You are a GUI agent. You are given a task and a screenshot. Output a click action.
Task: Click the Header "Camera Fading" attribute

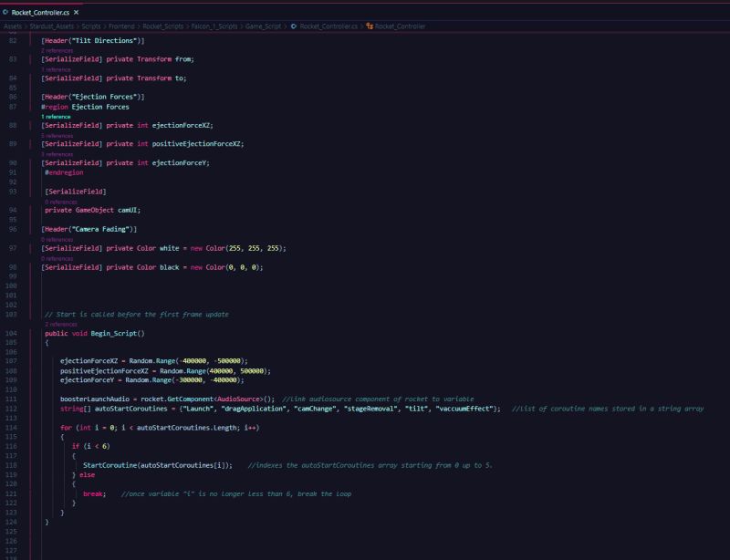(89, 229)
